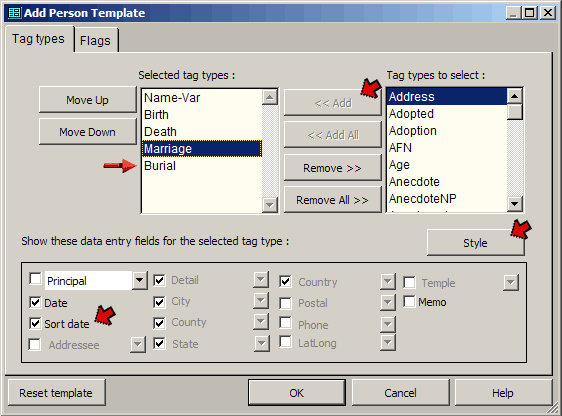Click the << Add All button
Viewport: 562px width, 416px height.
point(333,135)
